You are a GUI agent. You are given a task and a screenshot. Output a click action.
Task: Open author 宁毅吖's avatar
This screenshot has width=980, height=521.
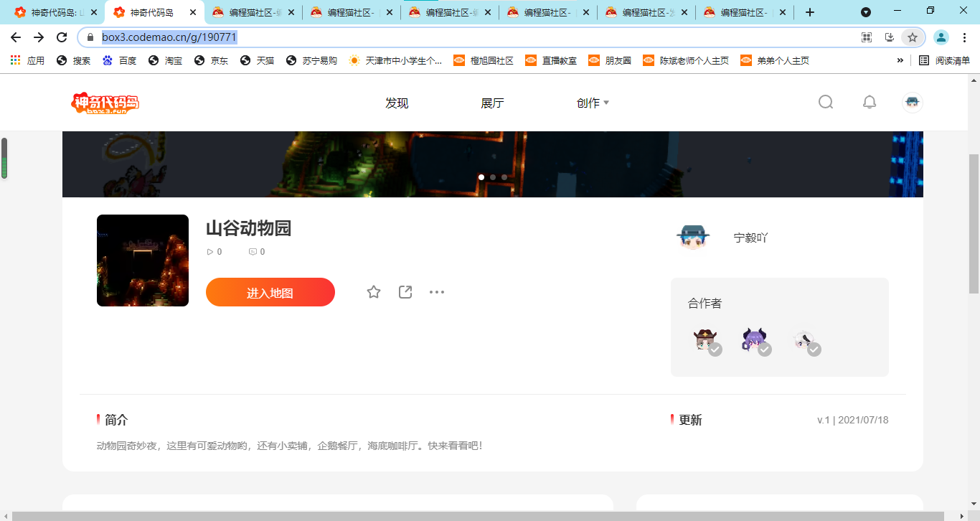tap(693, 238)
